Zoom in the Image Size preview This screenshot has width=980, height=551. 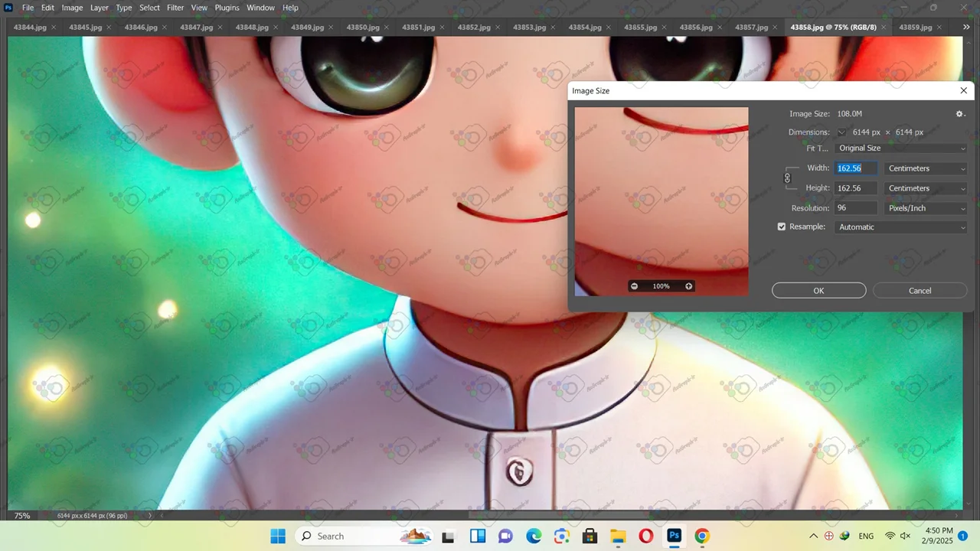click(688, 286)
